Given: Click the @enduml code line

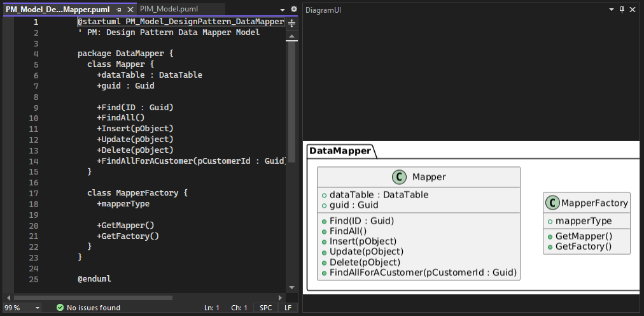Looking at the screenshot, I should 94,279.
